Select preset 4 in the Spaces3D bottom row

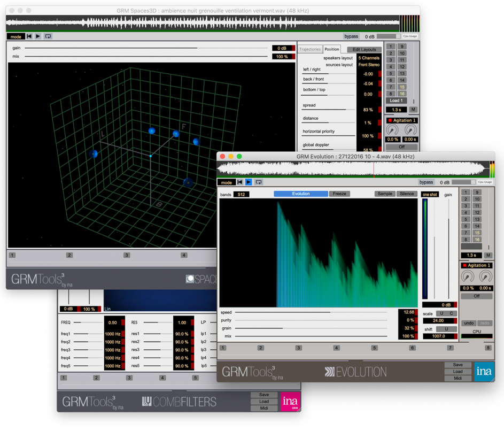pyautogui.click(x=184, y=255)
